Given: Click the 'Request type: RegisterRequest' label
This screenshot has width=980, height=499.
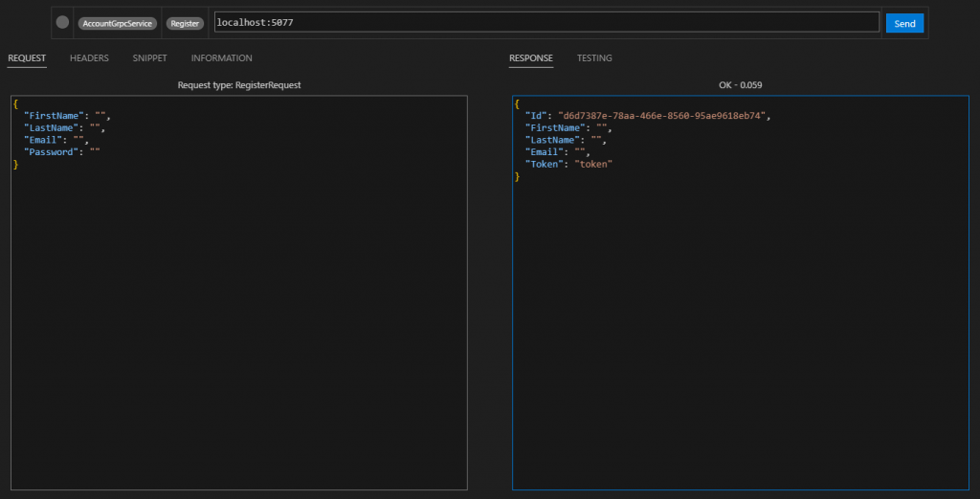Looking at the screenshot, I should [239, 85].
